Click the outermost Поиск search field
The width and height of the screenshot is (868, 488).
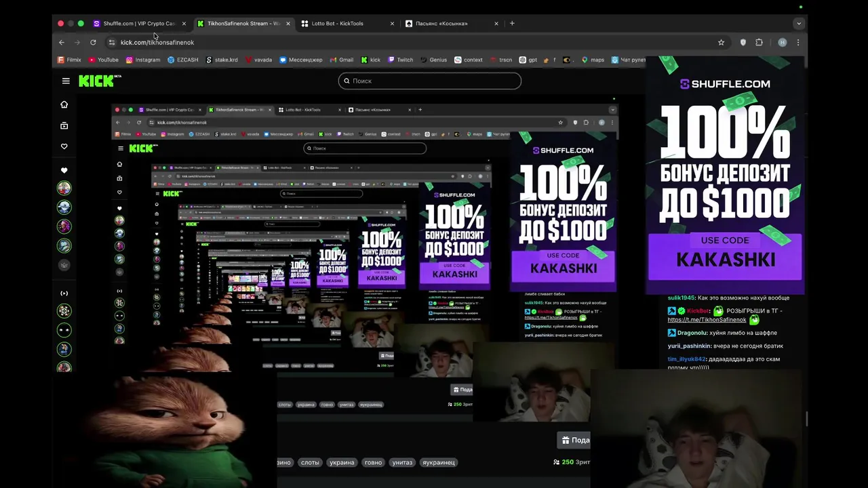click(430, 81)
